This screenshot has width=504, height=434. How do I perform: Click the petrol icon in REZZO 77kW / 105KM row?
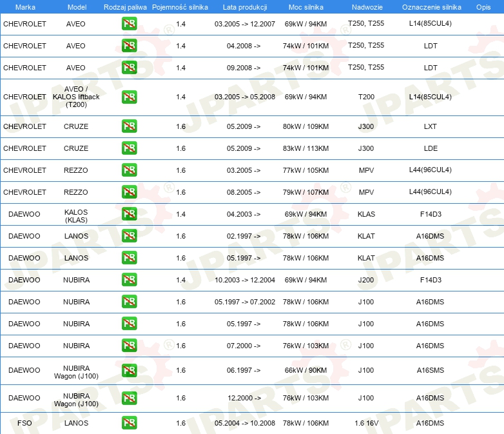129,170
